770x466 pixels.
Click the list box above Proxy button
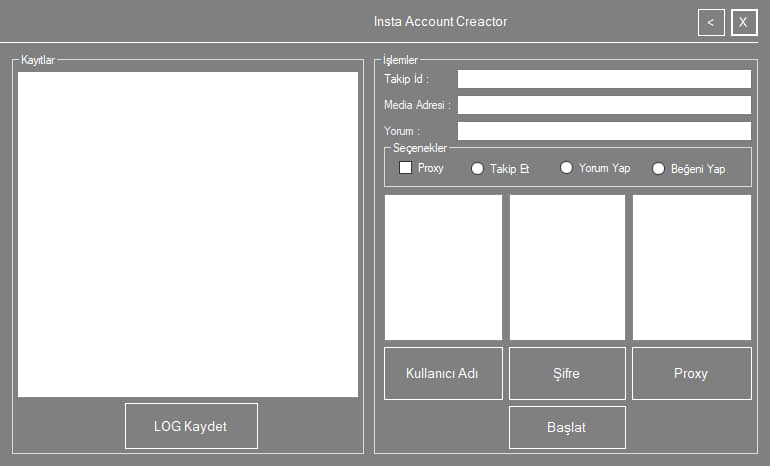[x=691, y=267]
